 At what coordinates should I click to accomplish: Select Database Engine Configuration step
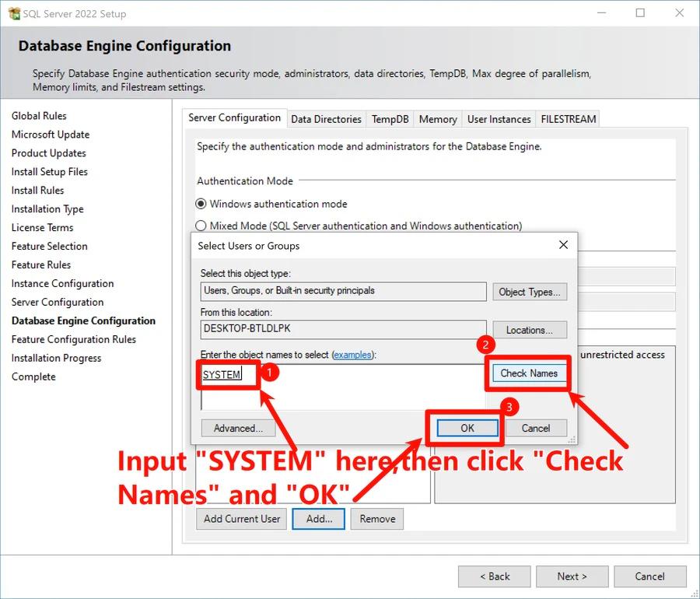click(83, 321)
